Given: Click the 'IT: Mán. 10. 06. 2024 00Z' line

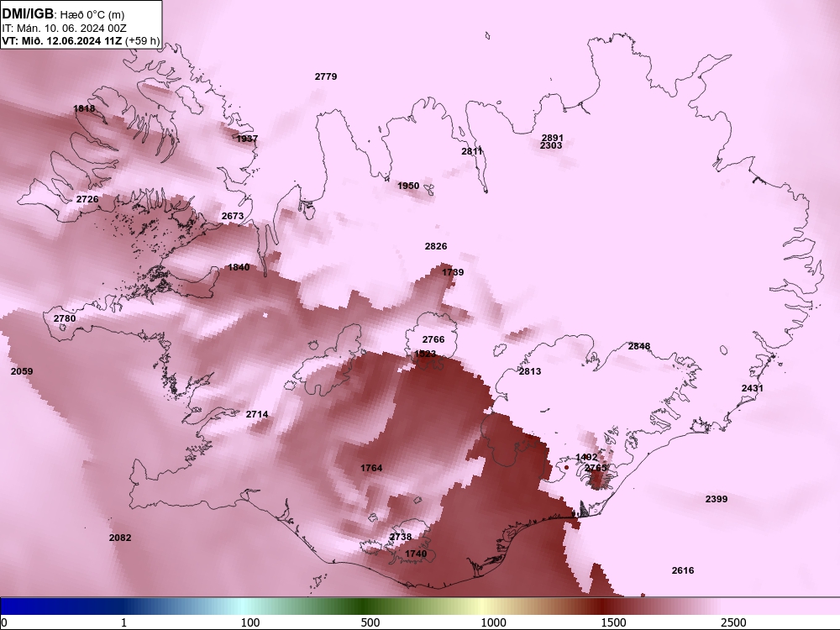Looking at the screenshot, I should click(x=65, y=29).
